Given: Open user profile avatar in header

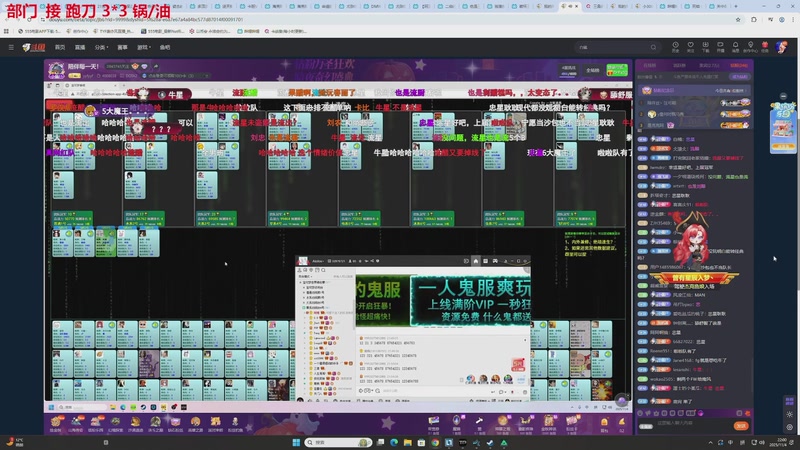Looking at the screenshot, I should (x=782, y=47).
